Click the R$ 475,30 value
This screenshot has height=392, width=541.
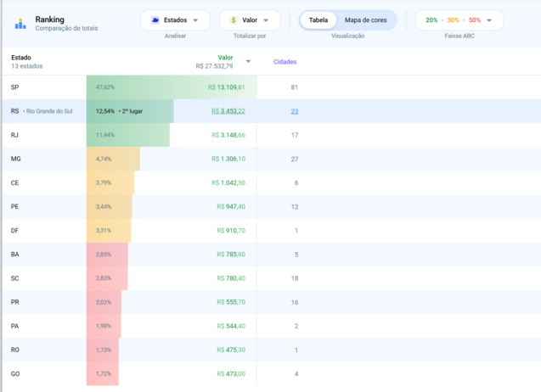231,350
